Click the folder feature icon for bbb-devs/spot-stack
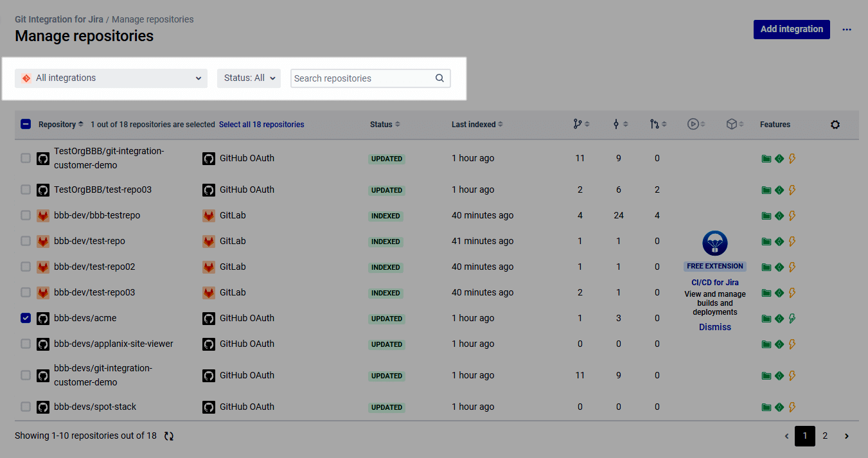 pos(766,407)
